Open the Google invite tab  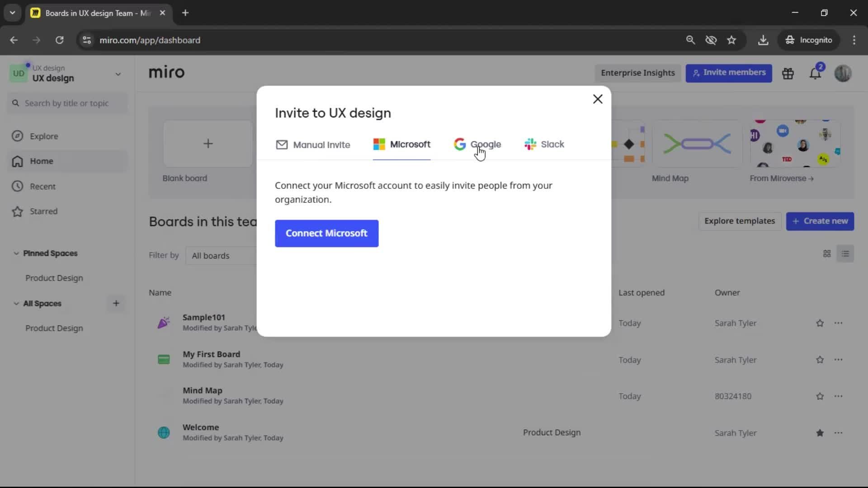click(477, 145)
